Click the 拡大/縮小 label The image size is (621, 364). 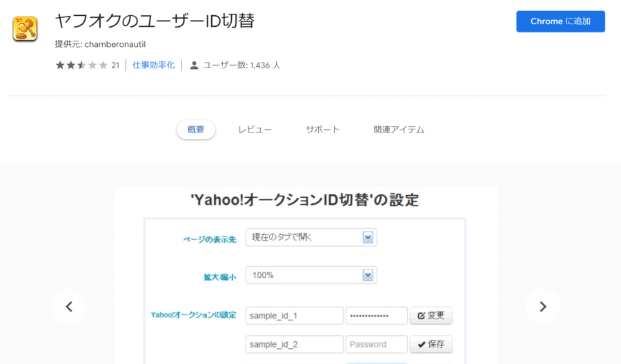220,277
